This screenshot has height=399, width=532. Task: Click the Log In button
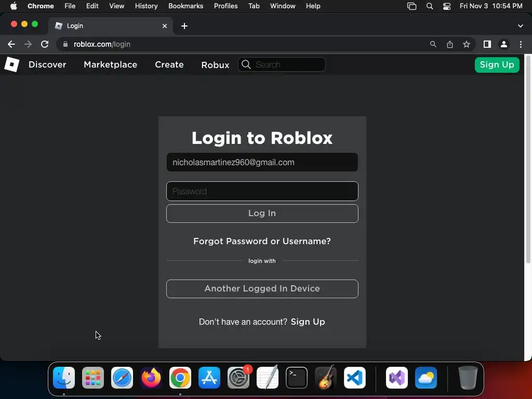pyautogui.click(x=262, y=214)
